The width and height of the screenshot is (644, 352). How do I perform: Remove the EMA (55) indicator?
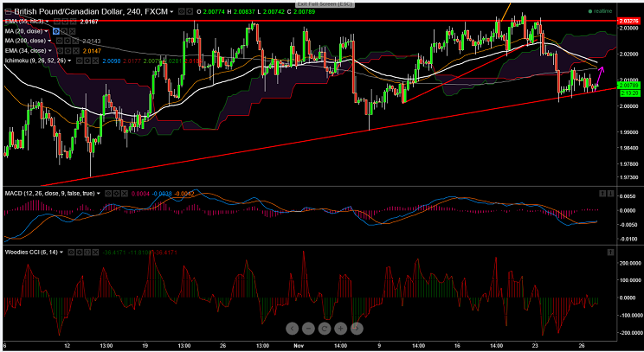point(73,22)
